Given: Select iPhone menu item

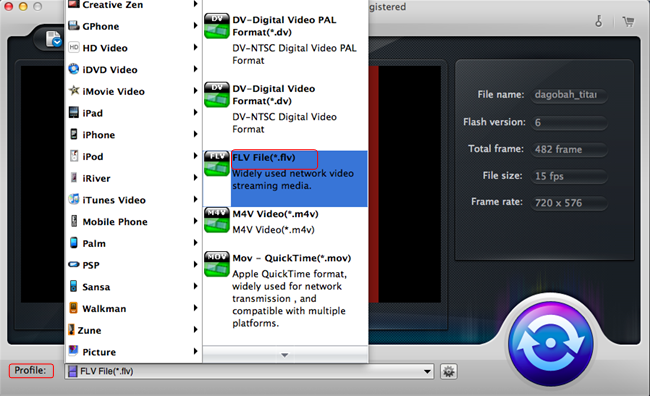Looking at the screenshot, I should [133, 134].
